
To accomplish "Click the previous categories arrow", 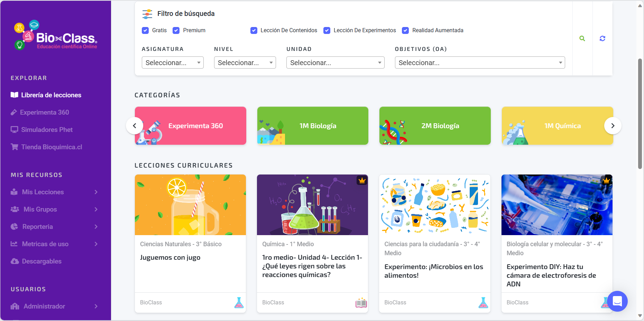I will click(x=135, y=126).
